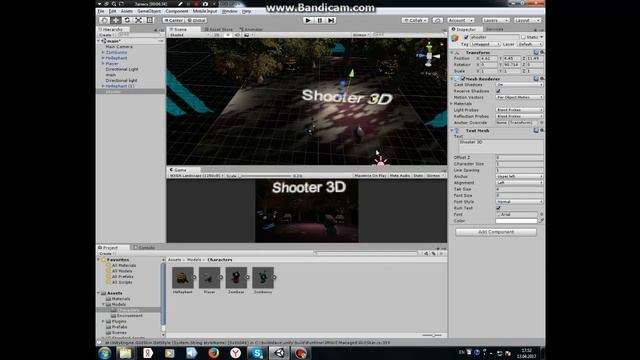Adjust the Project icon size slider
The image size is (640, 360).
432,335
